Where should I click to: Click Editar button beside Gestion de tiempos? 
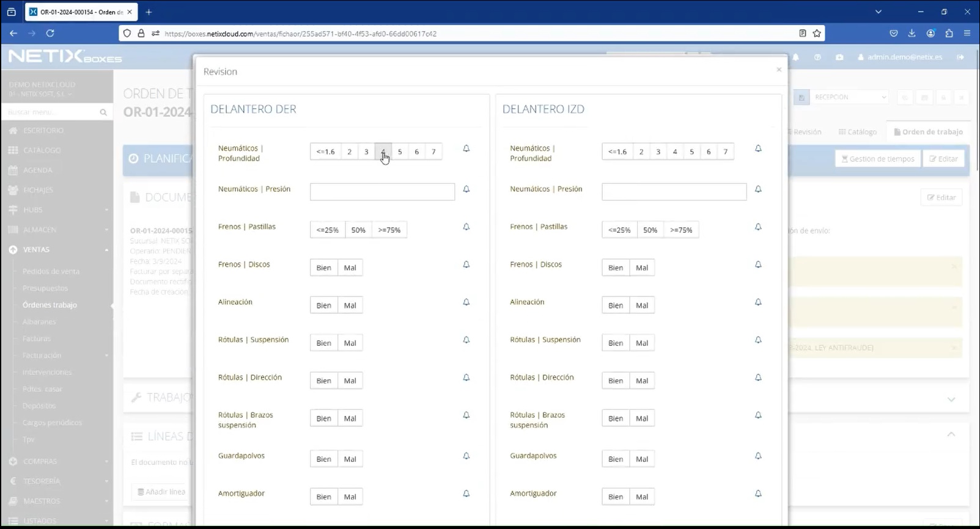[x=943, y=159]
